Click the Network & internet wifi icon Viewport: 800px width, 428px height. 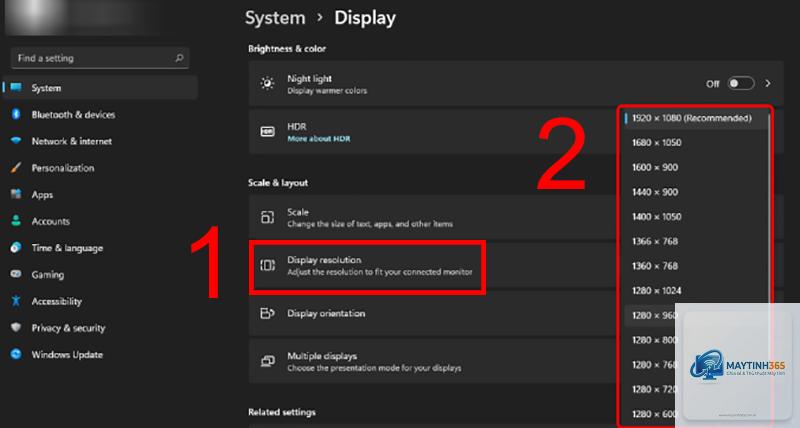point(16,141)
